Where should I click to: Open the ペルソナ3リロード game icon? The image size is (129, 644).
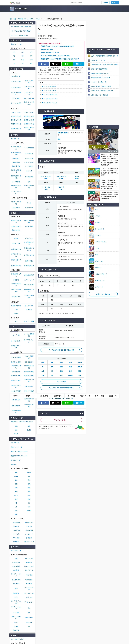pos(92,274)
